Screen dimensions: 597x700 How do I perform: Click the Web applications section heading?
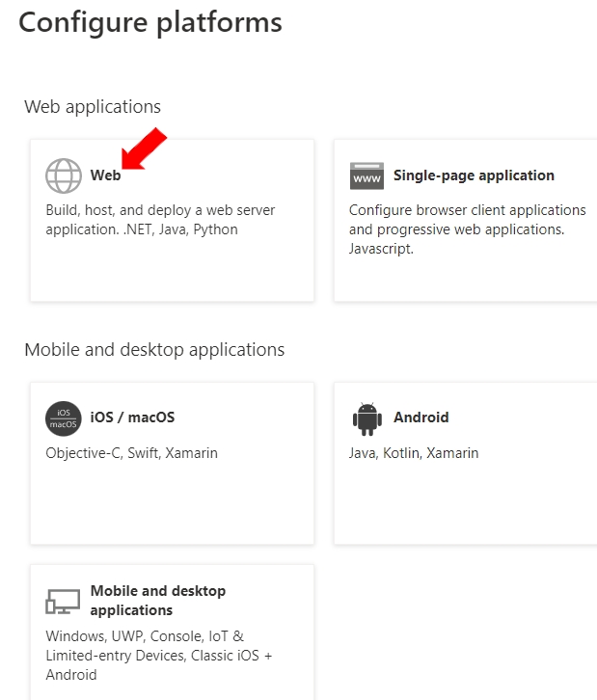93,106
